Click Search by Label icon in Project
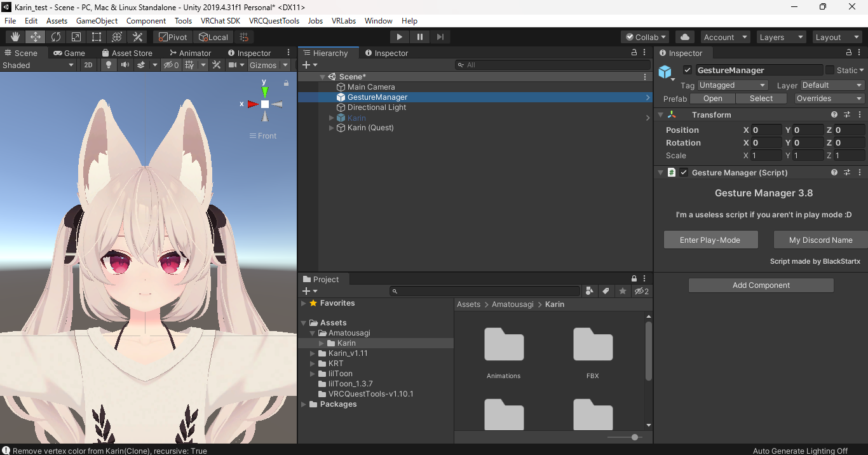The height and width of the screenshot is (455, 868). pos(606,291)
